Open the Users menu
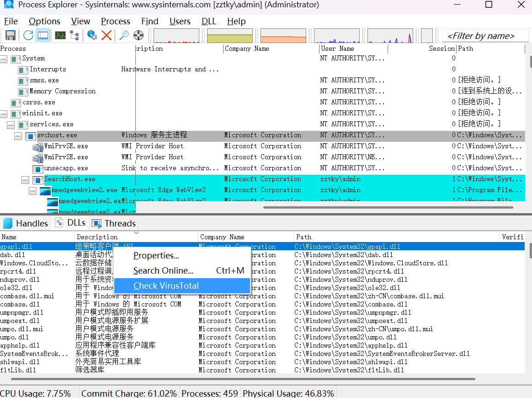This screenshot has height=398, width=532. [x=180, y=21]
